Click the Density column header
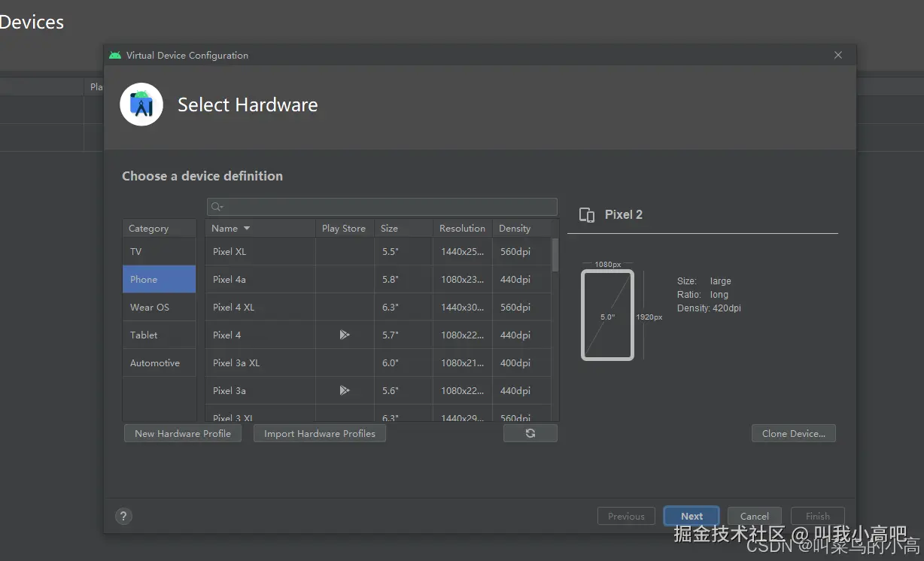This screenshot has height=561, width=924. [x=521, y=229]
